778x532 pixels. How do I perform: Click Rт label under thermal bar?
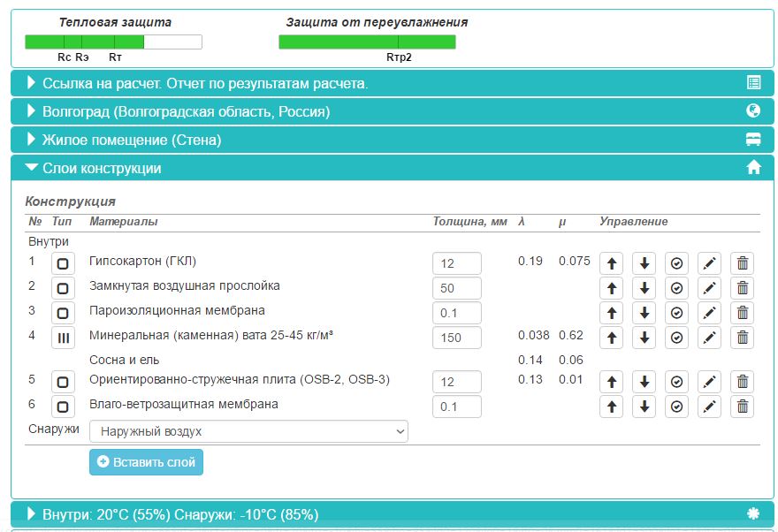[115, 57]
